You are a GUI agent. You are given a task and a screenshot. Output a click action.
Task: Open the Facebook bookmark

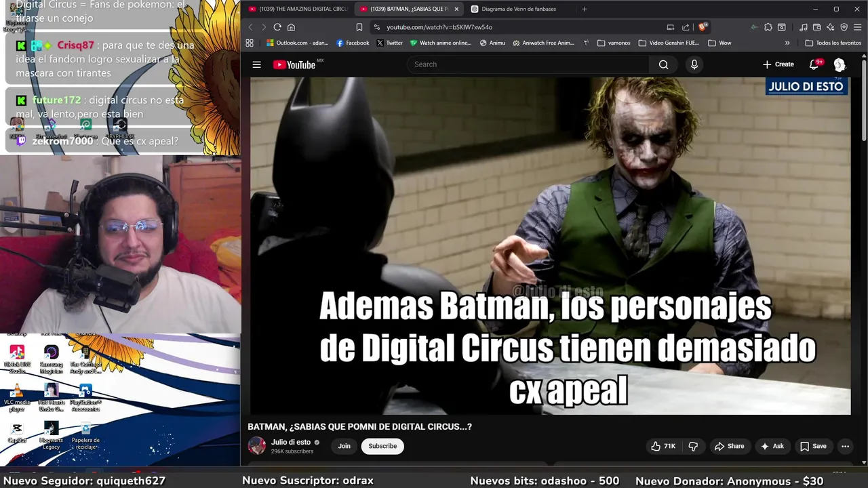353,43
